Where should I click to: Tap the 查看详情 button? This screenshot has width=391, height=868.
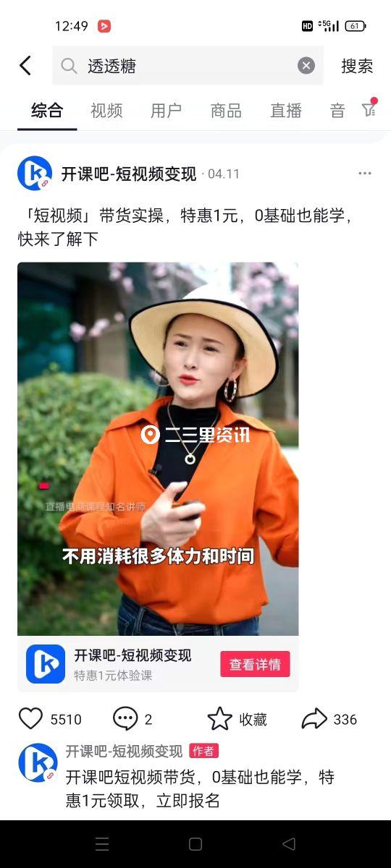click(x=255, y=664)
